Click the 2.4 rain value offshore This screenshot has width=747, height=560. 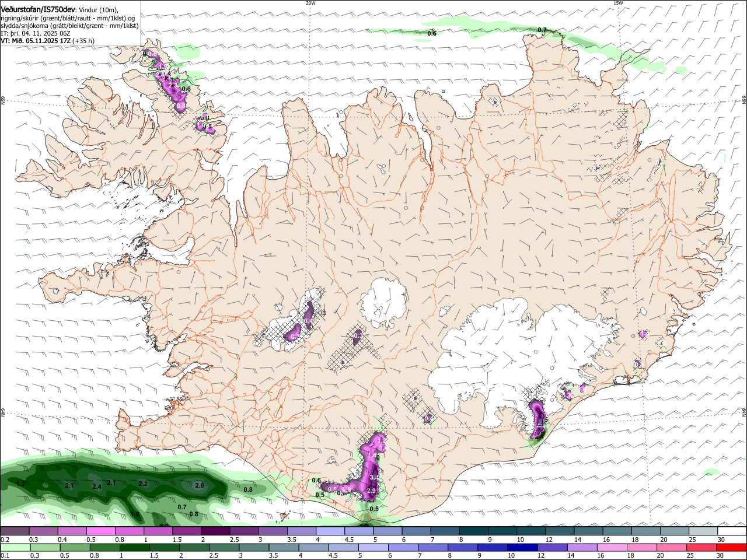pos(97,487)
